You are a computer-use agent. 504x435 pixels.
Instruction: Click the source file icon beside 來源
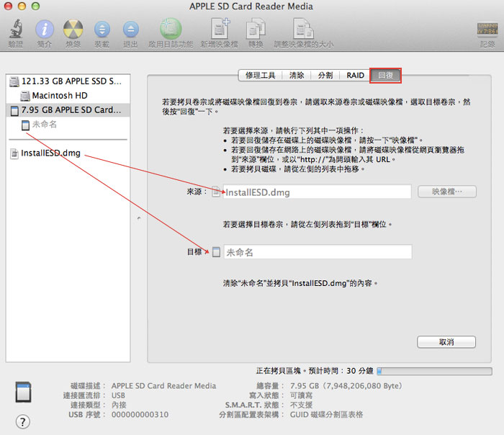(x=216, y=192)
